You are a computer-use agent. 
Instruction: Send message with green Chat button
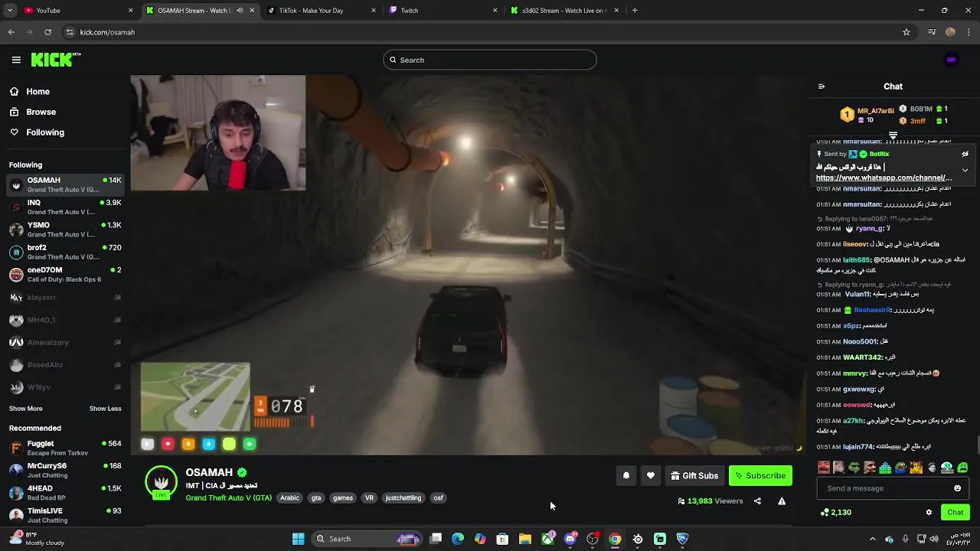pyautogui.click(x=955, y=512)
